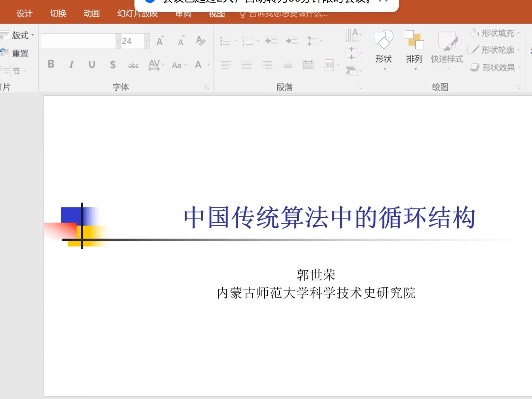Image resolution: width=532 pixels, height=399 pixels.
Task: Toggle Underline formatting
Action: 92,64
